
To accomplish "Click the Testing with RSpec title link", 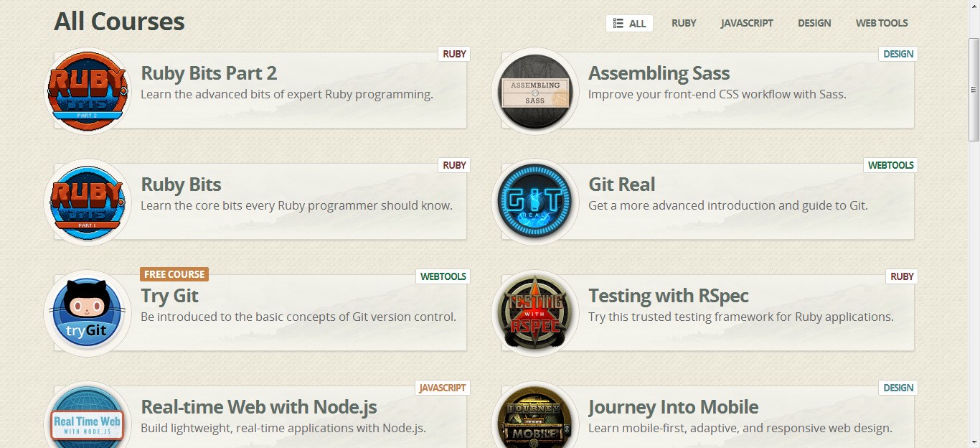I will click(x=668, y=296).
